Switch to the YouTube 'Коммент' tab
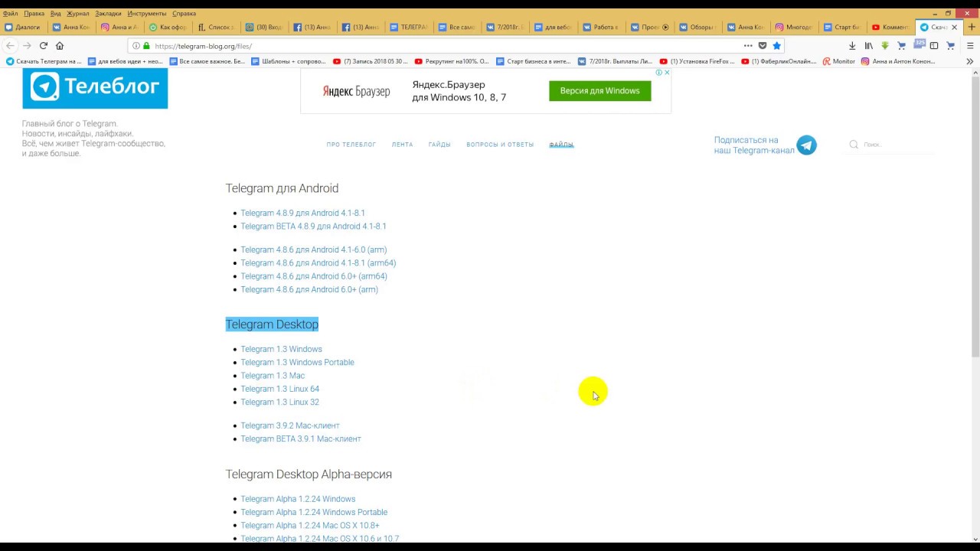The width and height of the screenshot is (980, 551). click(x=890, y=27)
